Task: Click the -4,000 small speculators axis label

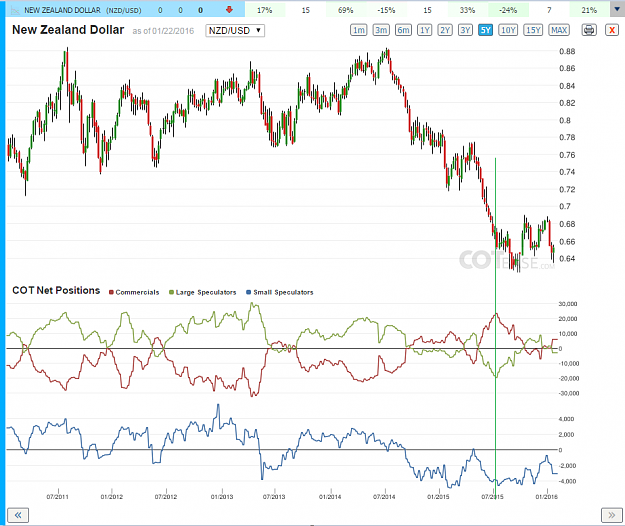Action: click(x=566, y=481)
